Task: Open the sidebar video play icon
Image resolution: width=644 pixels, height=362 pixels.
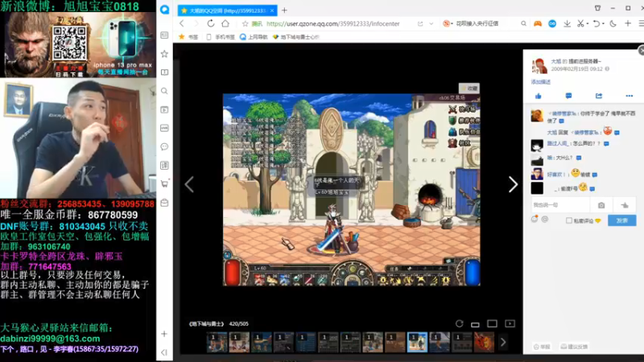Action: 165,109
